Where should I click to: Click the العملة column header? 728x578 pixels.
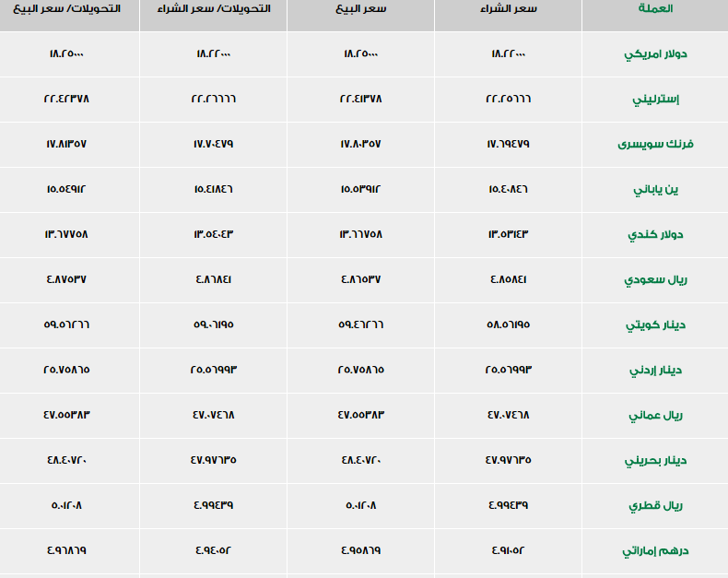(x=655, y=8)
